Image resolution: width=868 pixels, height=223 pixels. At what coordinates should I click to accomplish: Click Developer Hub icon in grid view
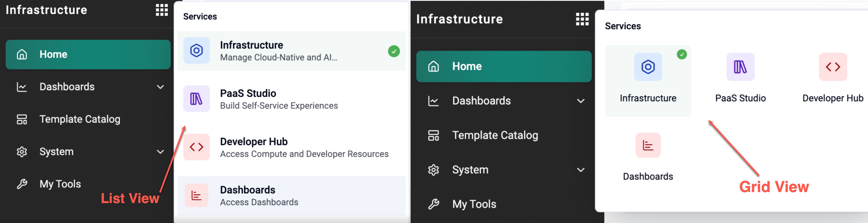click(x=833, y=67)
